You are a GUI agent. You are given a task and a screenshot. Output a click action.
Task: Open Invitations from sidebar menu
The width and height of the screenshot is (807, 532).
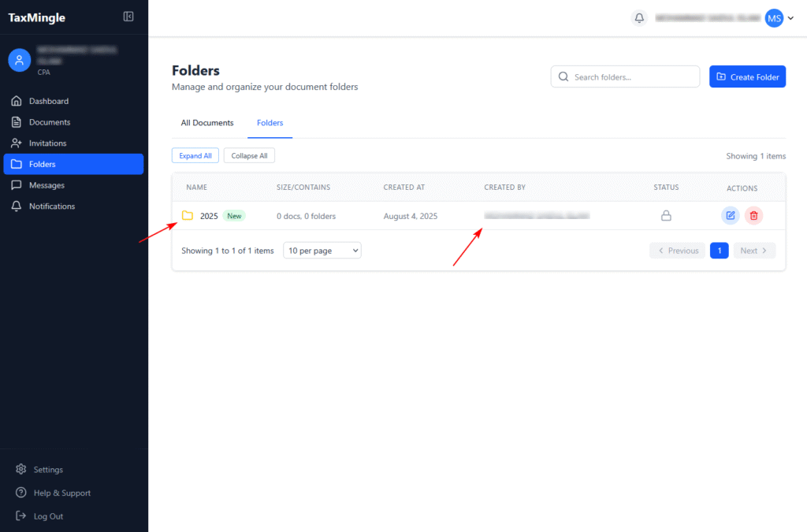point(47,143)
